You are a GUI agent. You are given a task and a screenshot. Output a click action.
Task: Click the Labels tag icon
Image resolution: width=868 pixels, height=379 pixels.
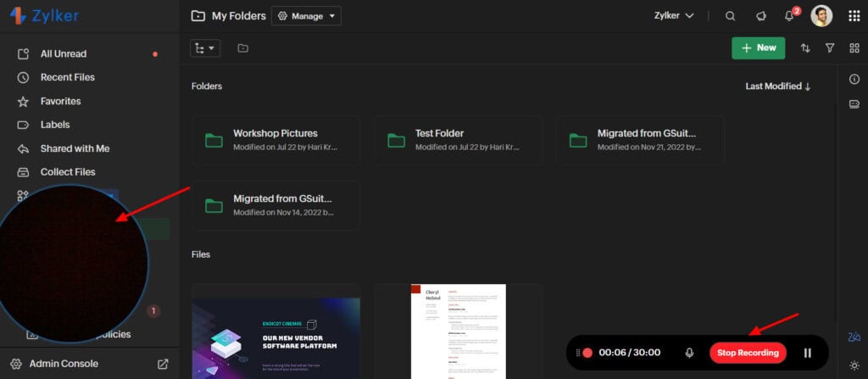tap(23, 125)
